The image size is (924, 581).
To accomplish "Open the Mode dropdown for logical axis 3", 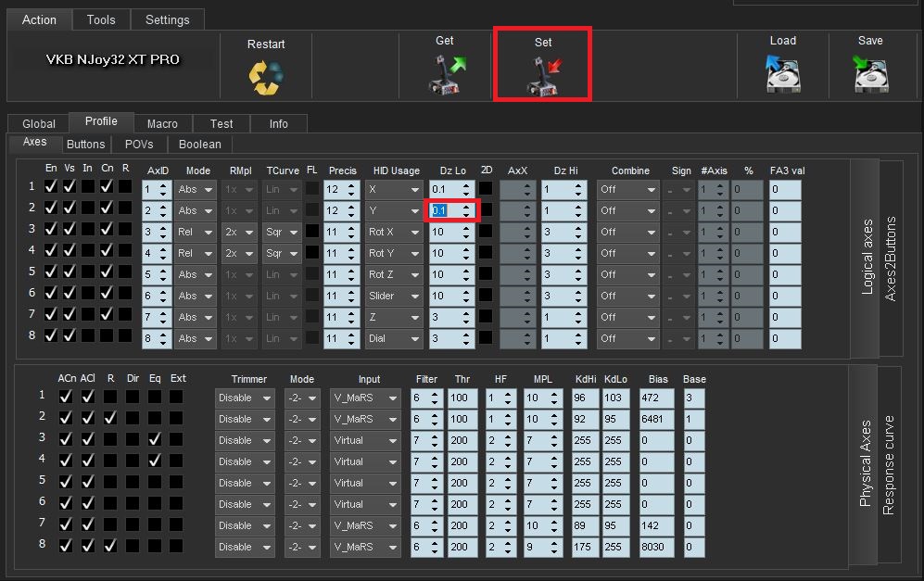I will click(x=196, y=232).
